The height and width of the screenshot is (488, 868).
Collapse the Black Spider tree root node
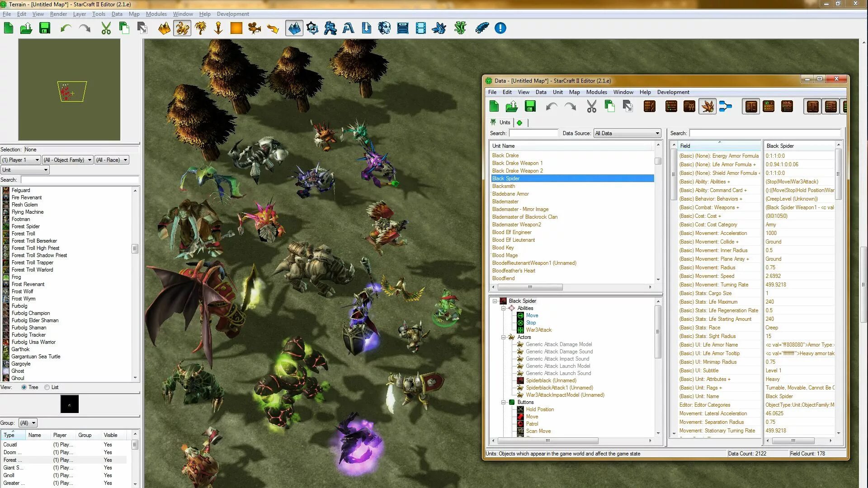[x=495, y=301]
